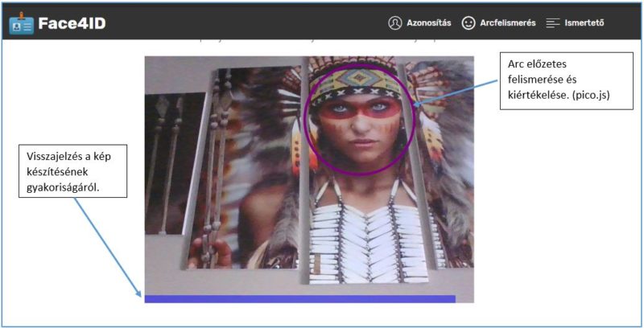The width and height of the screenshot is (644, 328).
Task: Click the Face4ID brand name text
Action: point(72,23)
